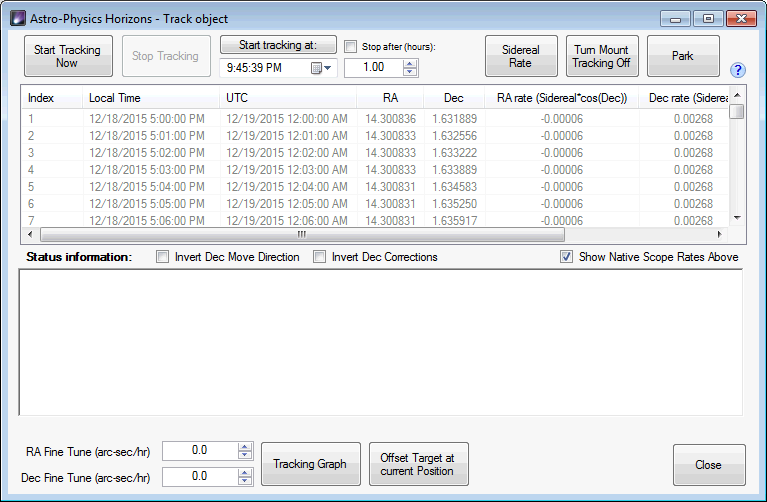Screen dimensions: 767x502
Task: Click the Dec rate column header
Action: pos(684,98)
